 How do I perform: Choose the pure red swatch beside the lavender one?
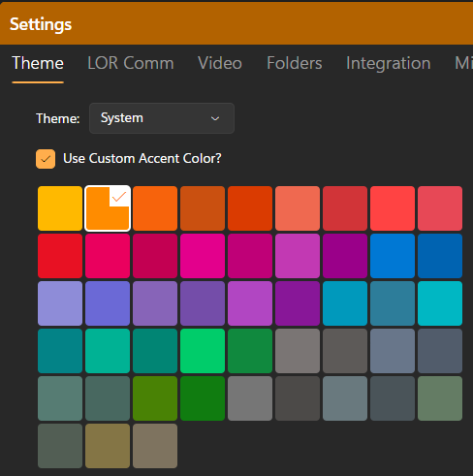point(60,256)
